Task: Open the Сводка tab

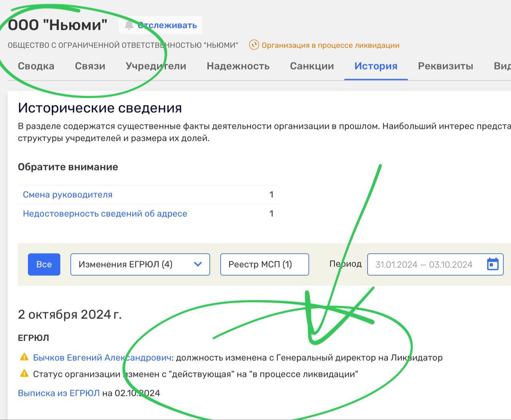Action: (x=36, y=66)
